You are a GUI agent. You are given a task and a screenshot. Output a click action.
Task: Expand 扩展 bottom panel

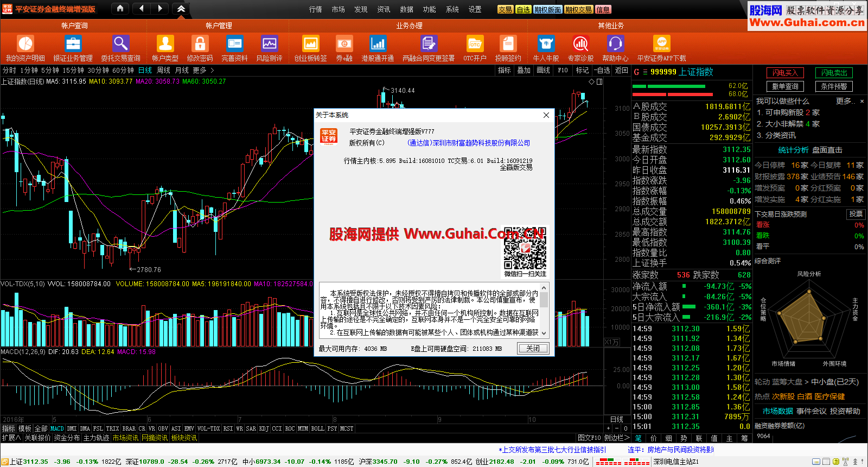(11, 438)
